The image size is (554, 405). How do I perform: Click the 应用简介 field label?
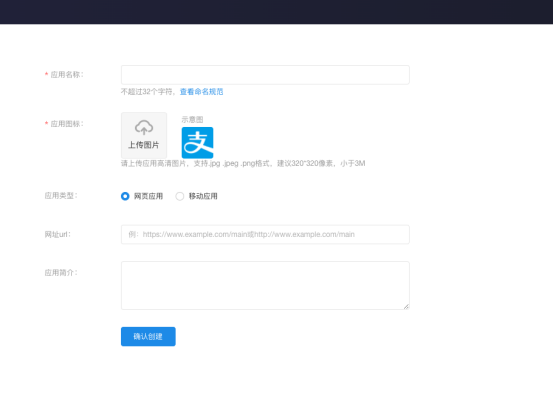tap(61, 272)
